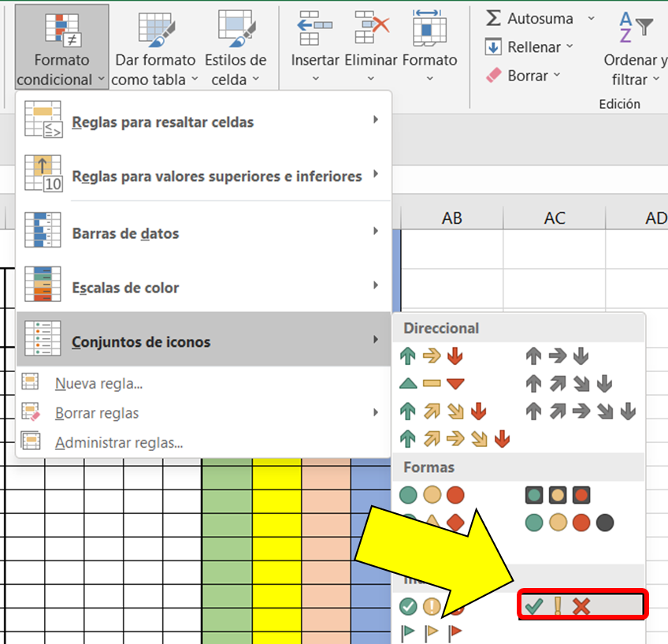668x644 pixels.
Task: Click the Insertar cells icon
Action: [315, 28]
